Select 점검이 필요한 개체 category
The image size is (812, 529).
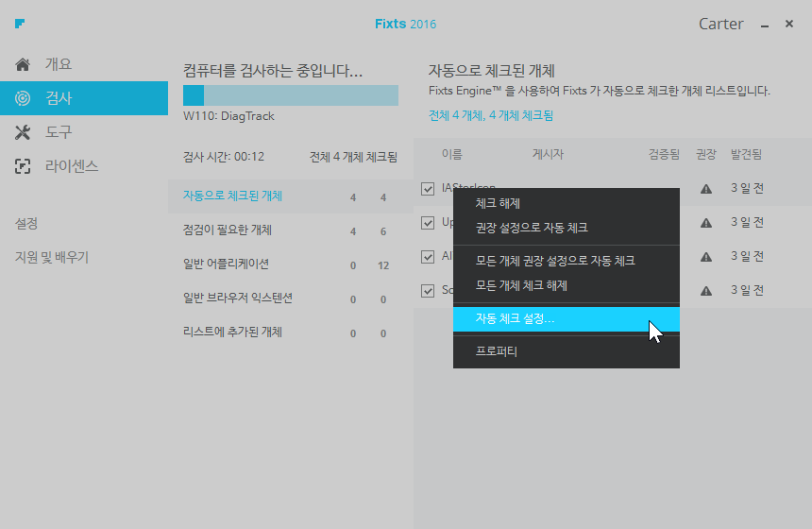click(x=290, y=230)
